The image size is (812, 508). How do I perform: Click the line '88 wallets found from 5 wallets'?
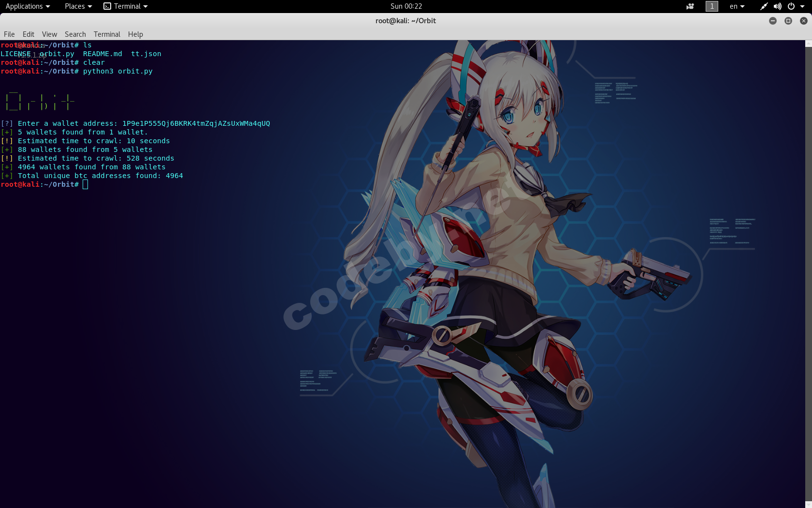coord(85,149)
